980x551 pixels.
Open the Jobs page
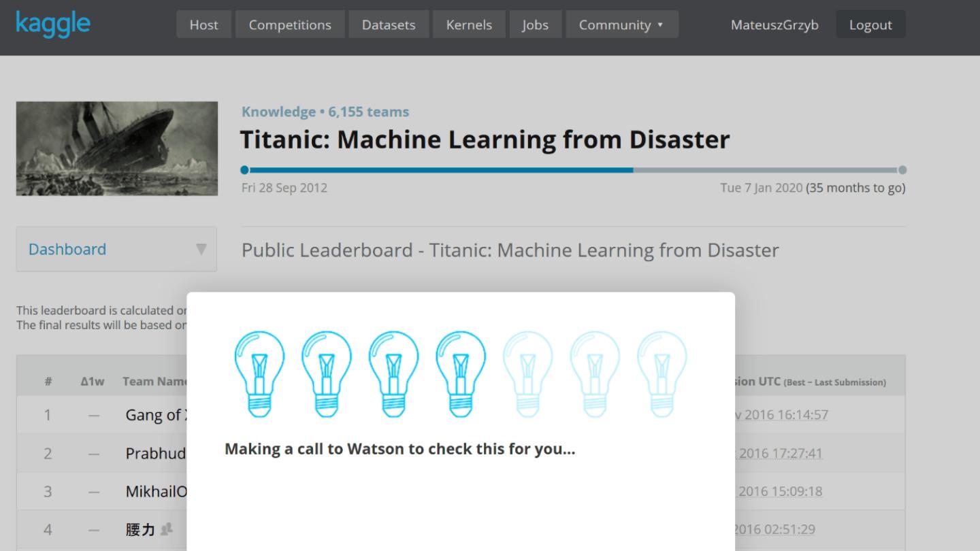click(535, 24)
